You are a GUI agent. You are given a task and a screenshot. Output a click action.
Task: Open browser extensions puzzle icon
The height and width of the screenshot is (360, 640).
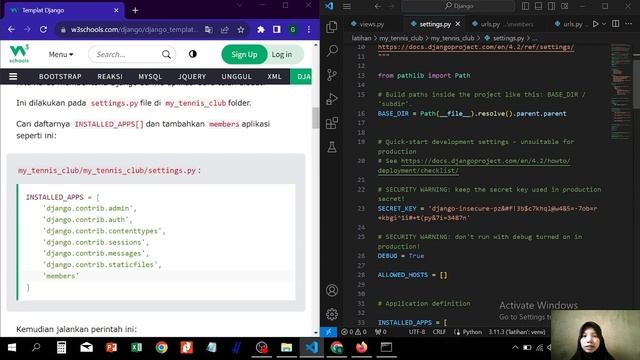[x=260, y=29]
